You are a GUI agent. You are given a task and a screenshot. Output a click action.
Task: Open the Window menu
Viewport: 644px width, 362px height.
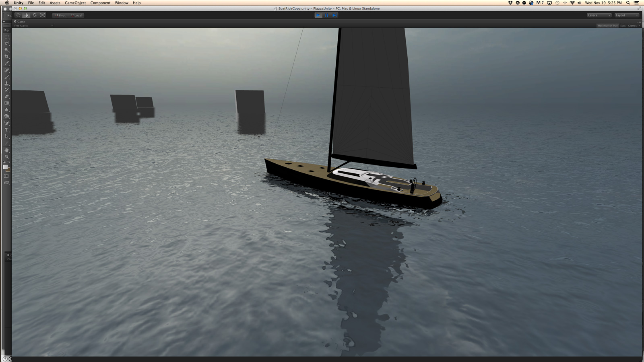pyautogui.click(x=122, y=3)
